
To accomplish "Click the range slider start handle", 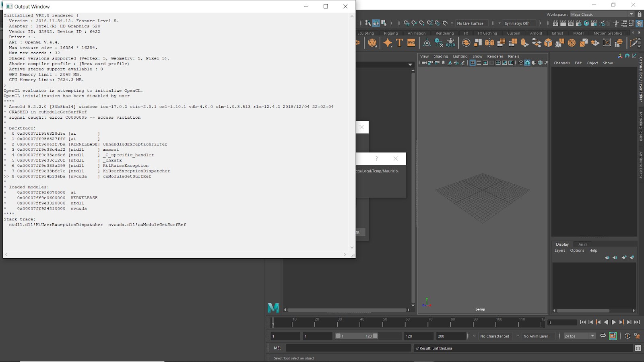I will [x=338, y=336].
